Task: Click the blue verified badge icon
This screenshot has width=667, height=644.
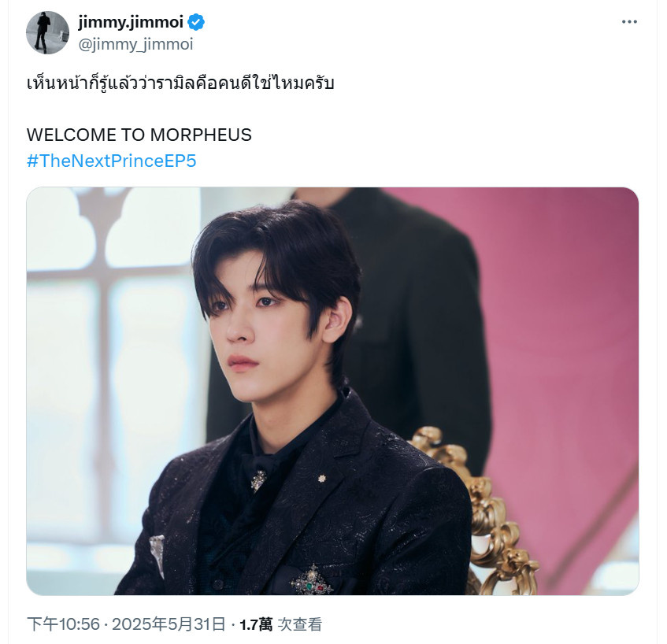Action: [x=196, y=22]
